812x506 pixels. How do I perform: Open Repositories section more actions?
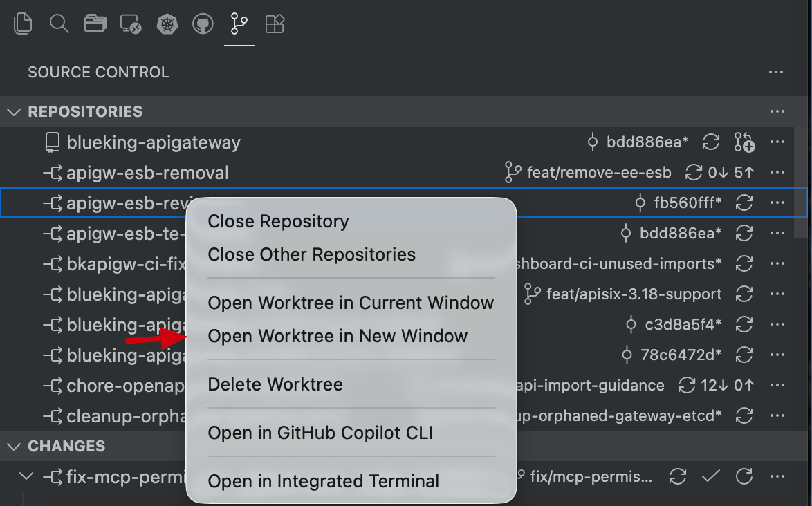(x=777, y=111)
